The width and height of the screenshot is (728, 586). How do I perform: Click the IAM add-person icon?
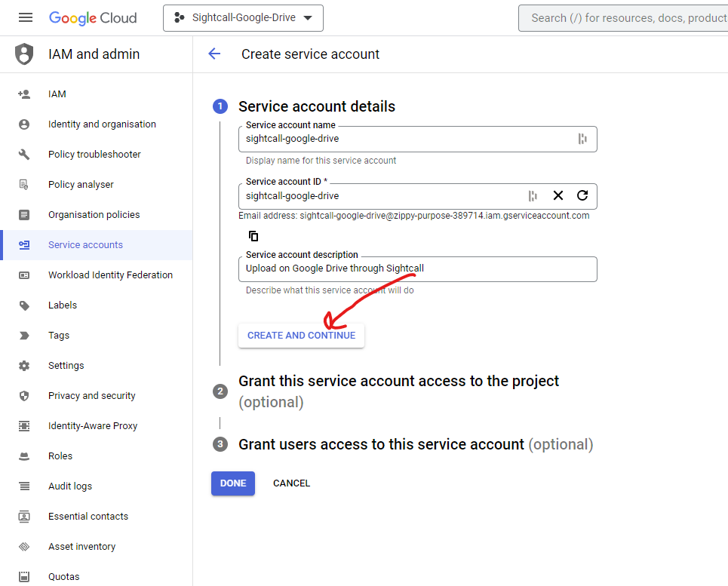(x=24, y=94)
